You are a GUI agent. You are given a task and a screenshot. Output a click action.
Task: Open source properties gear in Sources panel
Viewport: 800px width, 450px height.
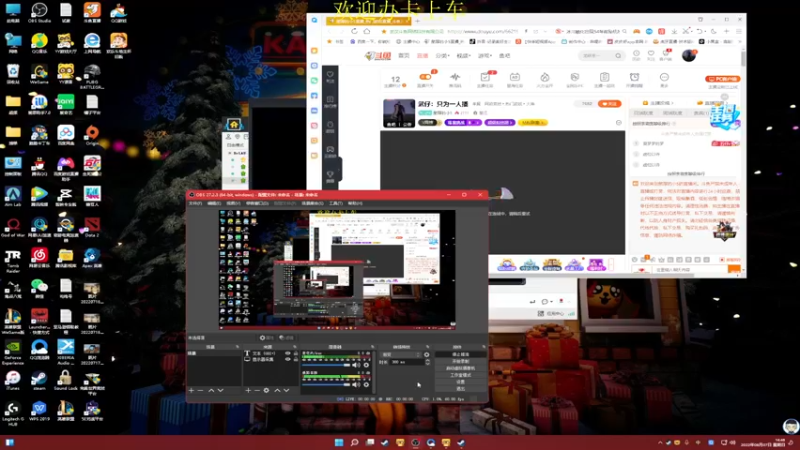(x=266, y=390)
